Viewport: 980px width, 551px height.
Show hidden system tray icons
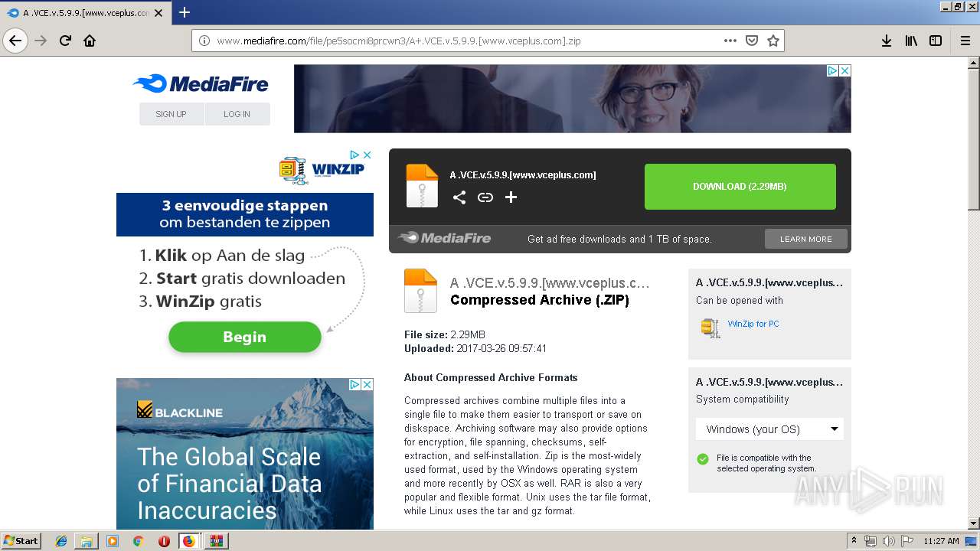pyautogui.click(x=854, y=540)
